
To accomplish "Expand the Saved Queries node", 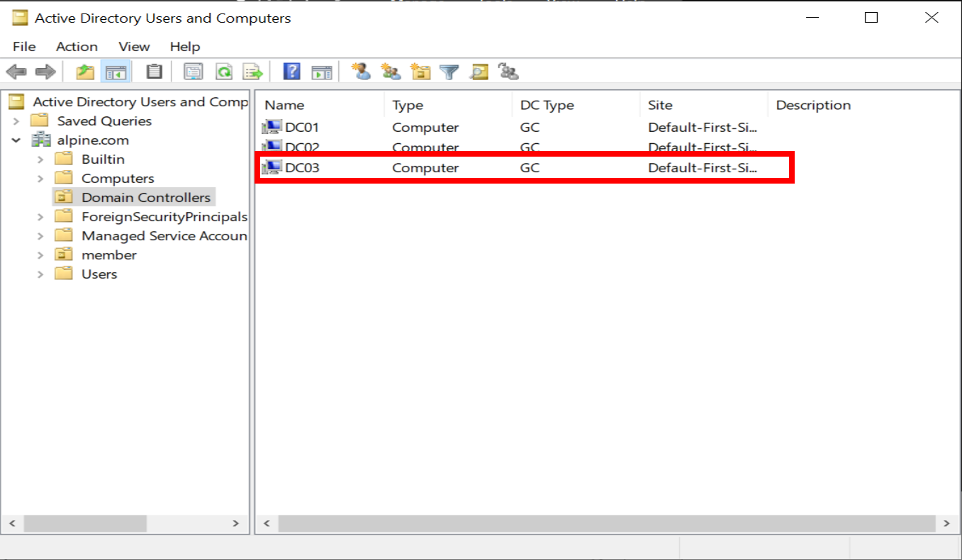I will click(x=16, y=121).
